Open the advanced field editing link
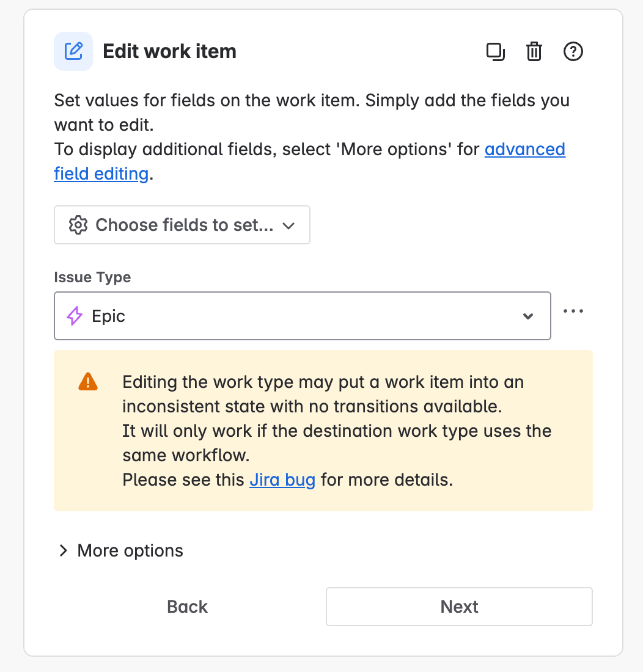Viewport: 643px width, 672px height. tap(524, 149)
